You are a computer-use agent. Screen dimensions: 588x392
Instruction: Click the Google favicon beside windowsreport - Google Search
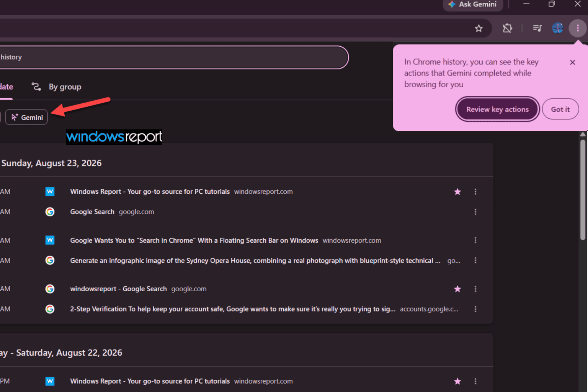tap(50, 289)
